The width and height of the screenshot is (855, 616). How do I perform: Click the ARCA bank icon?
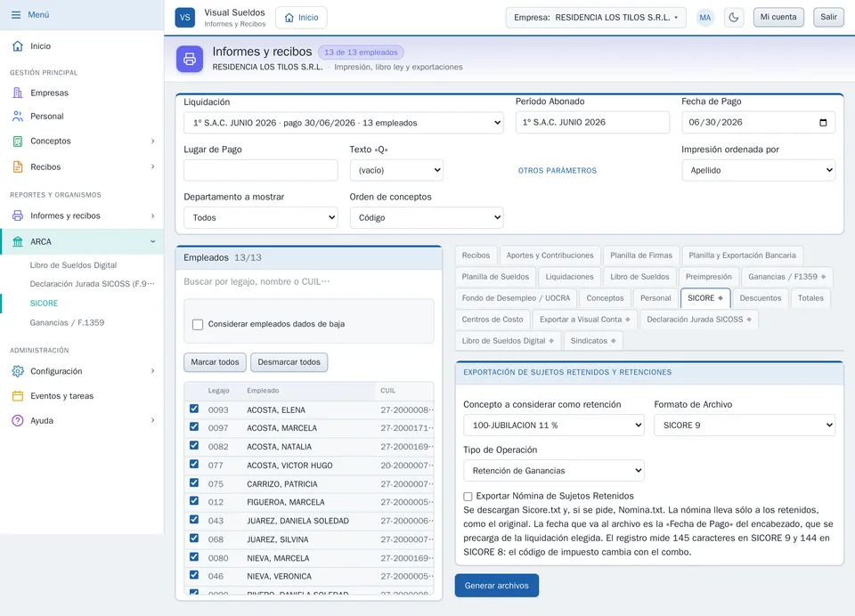click(x=18, y=241)
